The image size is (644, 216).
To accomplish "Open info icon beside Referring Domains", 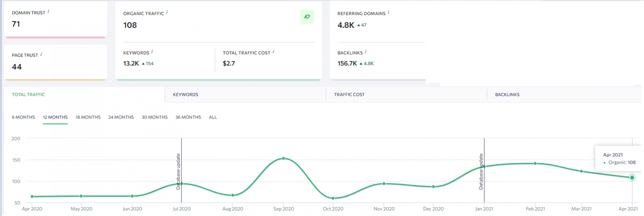I will (x=388, y=13).
